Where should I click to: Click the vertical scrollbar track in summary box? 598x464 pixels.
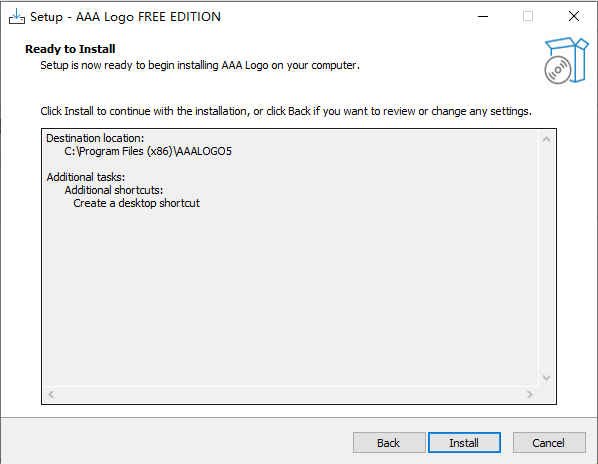[546, 258]
